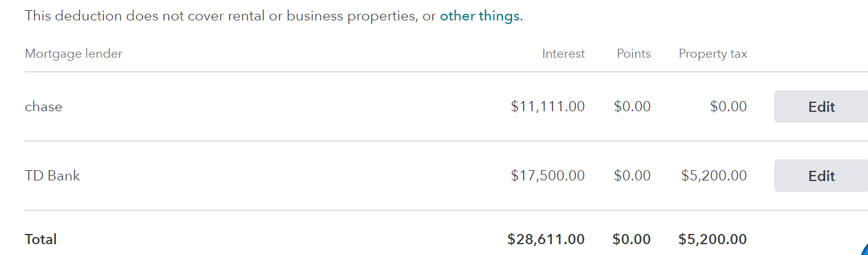The width and height of the screenshot is (868, 255).
Task: Click total interest amount $28,611.00
Action: coord(546,239)
